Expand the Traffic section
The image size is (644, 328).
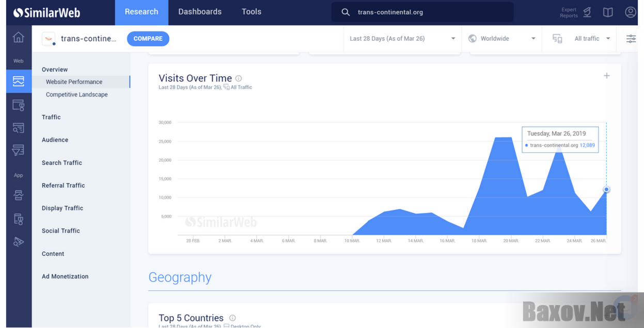click(x=51, y=117)
